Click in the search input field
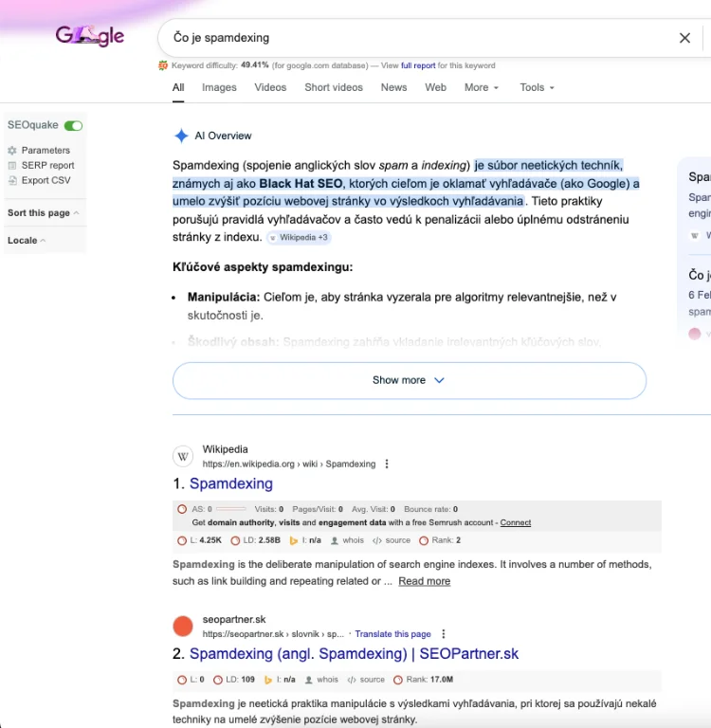Image resolution: width=711 pixels, height=728 pixels. coord(417,38)
